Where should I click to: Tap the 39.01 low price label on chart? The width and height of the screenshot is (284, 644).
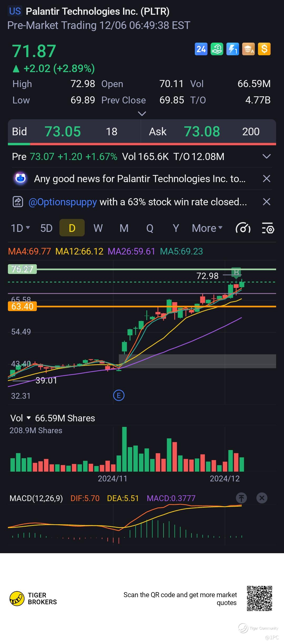pos(46,381)
